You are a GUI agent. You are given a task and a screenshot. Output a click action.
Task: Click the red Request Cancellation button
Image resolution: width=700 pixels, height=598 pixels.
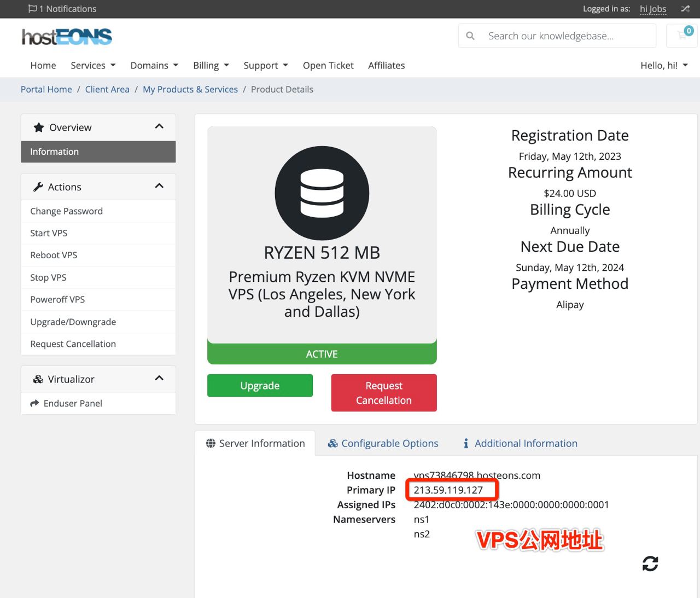384,393
